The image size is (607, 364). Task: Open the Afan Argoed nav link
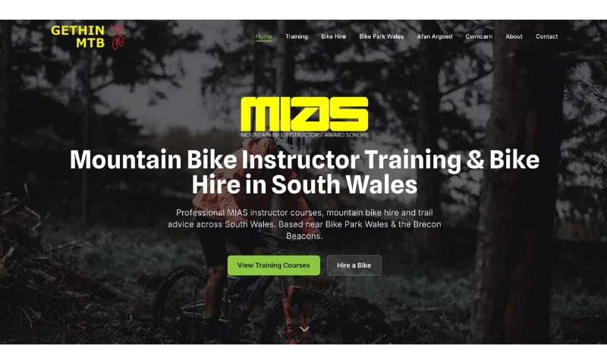click(x=434, y=36)
